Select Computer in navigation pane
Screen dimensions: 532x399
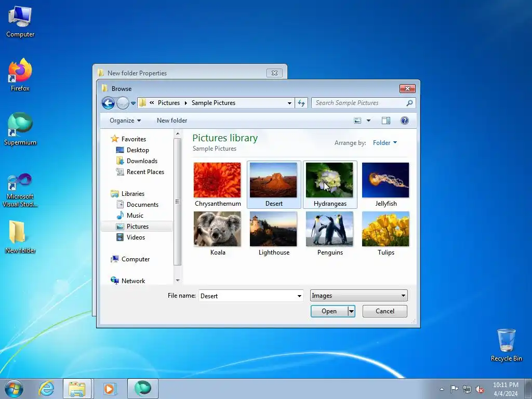[x=136, y=259]
